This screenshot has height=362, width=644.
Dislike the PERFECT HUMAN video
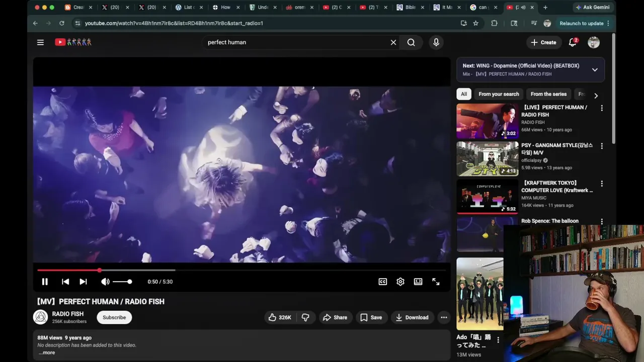(x=305, y=317)
